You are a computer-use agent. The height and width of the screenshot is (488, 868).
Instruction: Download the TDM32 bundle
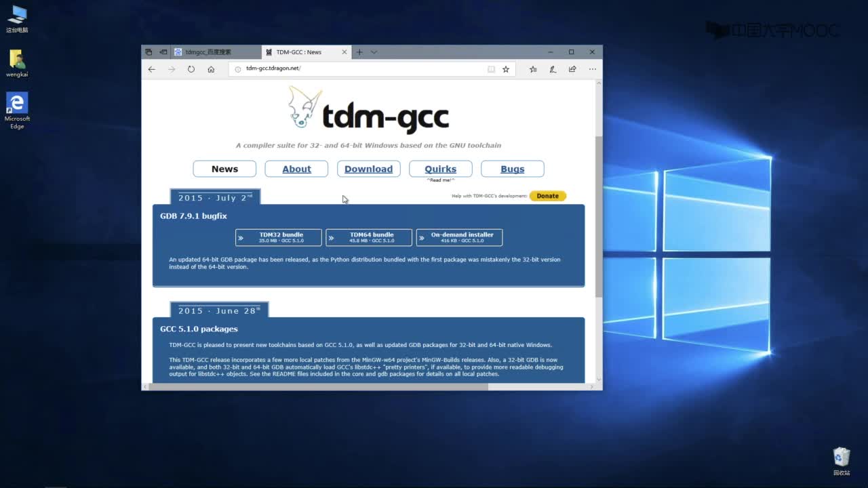279,237
